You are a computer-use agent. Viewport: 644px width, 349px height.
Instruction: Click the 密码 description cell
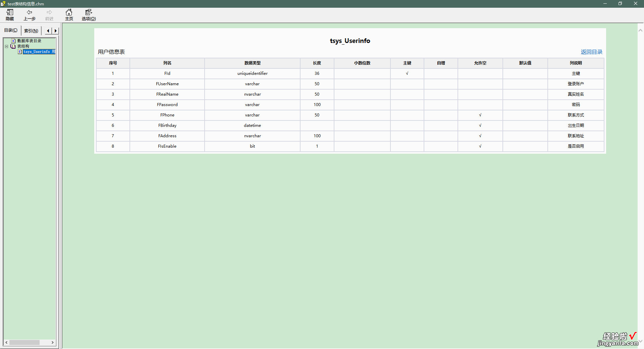coord(576,105)
